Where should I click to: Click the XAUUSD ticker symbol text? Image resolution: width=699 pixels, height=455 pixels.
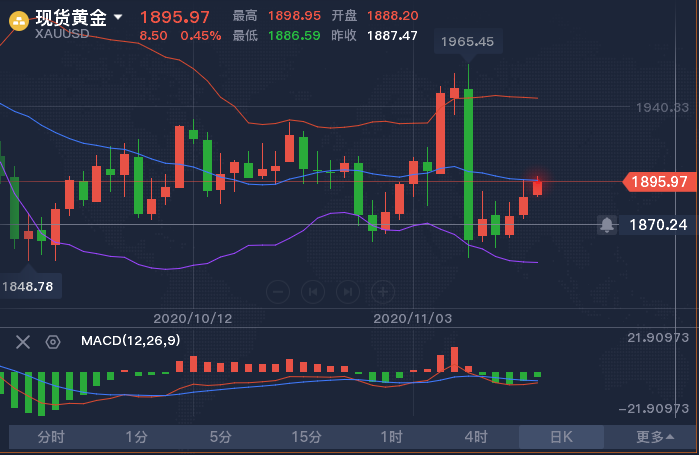tap(62, 33)
